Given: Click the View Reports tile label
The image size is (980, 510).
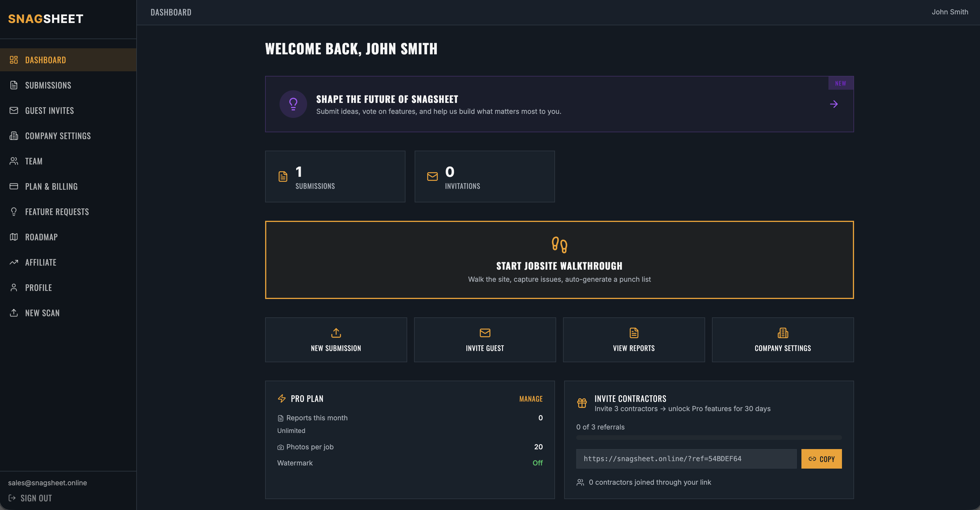Looking at the screenshot, I should [x=634, y=348].
